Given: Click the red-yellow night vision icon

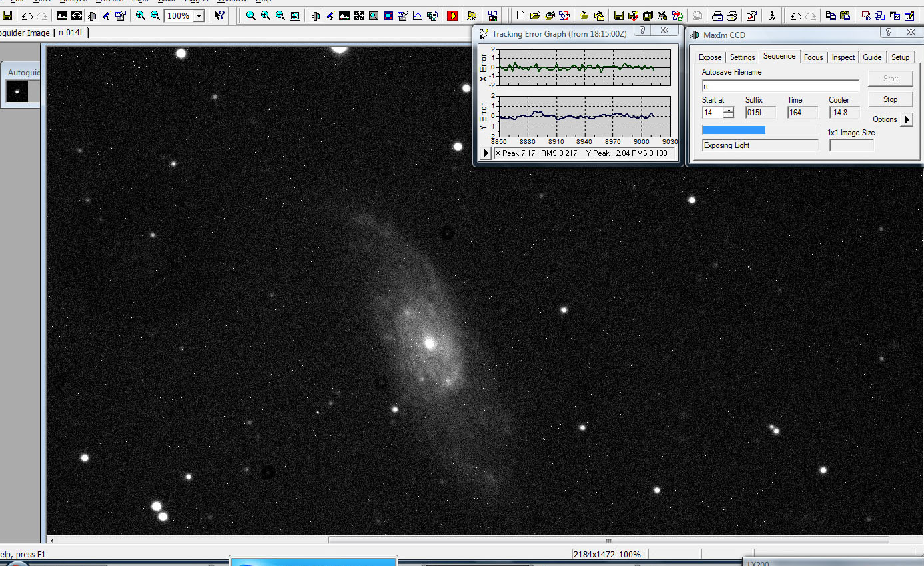Looking at the screenshot, I should click(x=452, y=15).
